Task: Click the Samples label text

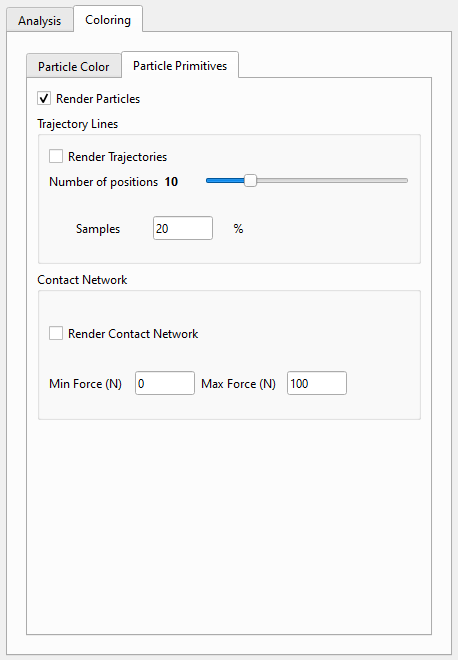Action: 98,229
